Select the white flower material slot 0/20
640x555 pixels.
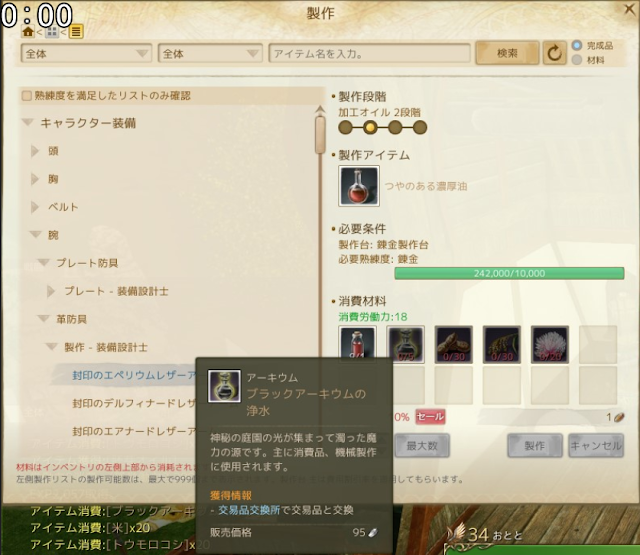550,344
